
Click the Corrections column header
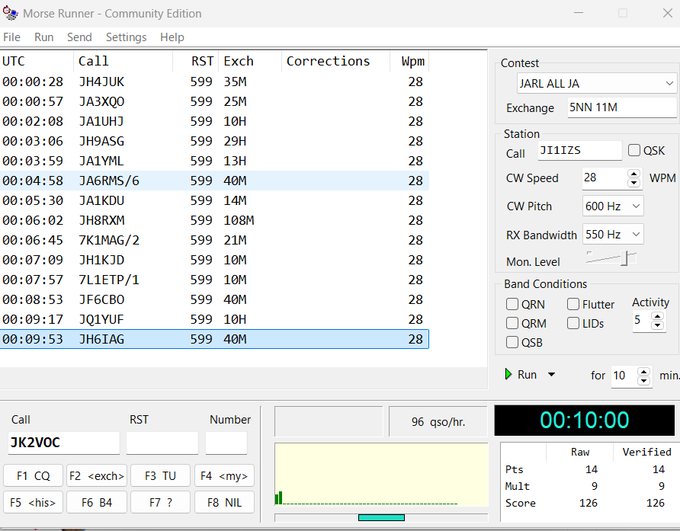point(335,61)
